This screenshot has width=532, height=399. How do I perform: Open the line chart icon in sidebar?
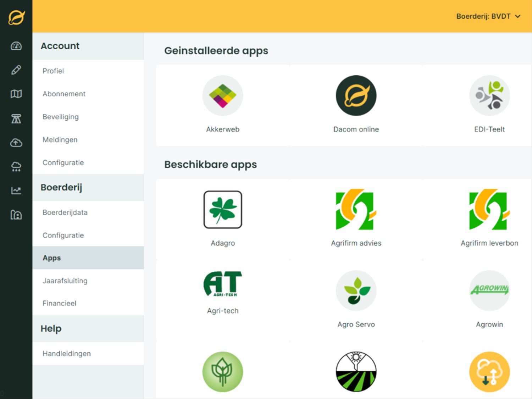click(x=16, y=191)
